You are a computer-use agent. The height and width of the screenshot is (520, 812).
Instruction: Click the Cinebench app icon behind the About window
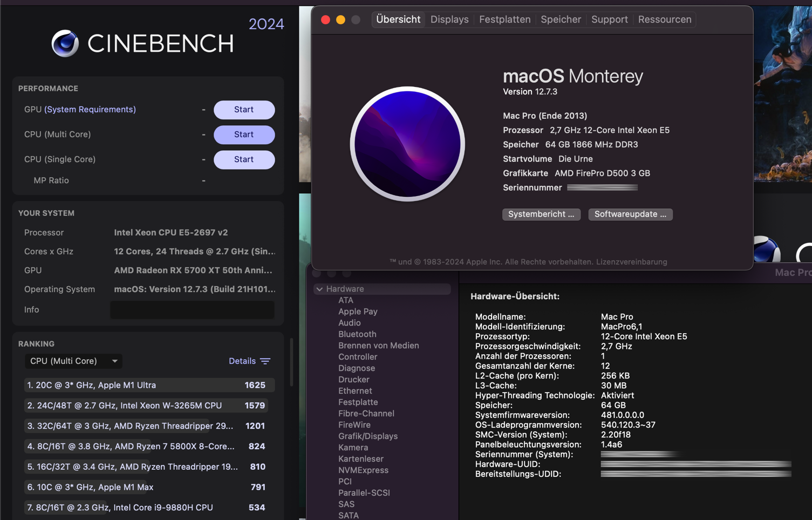pos(766,249)
